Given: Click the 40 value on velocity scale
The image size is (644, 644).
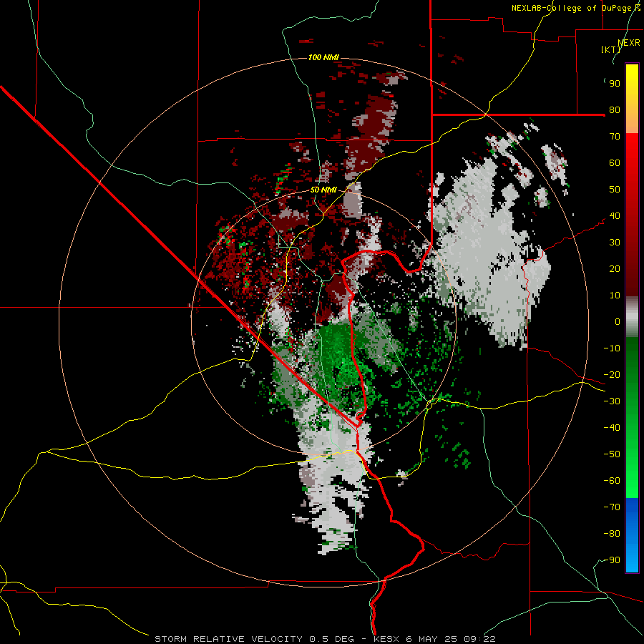Looking at the screenshot, I should pyautogui.click(x=615, y=216).
